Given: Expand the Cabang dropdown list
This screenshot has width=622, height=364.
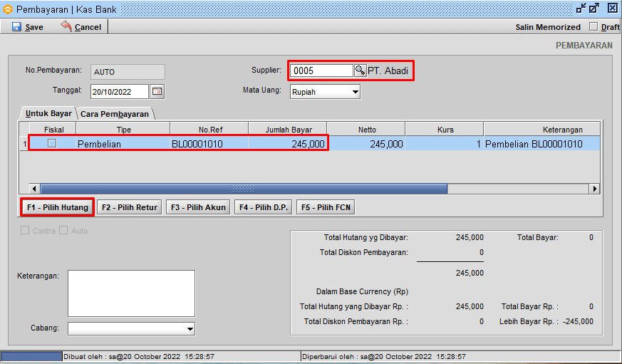Looking at the screenshot, I should (x=190, y=328).
